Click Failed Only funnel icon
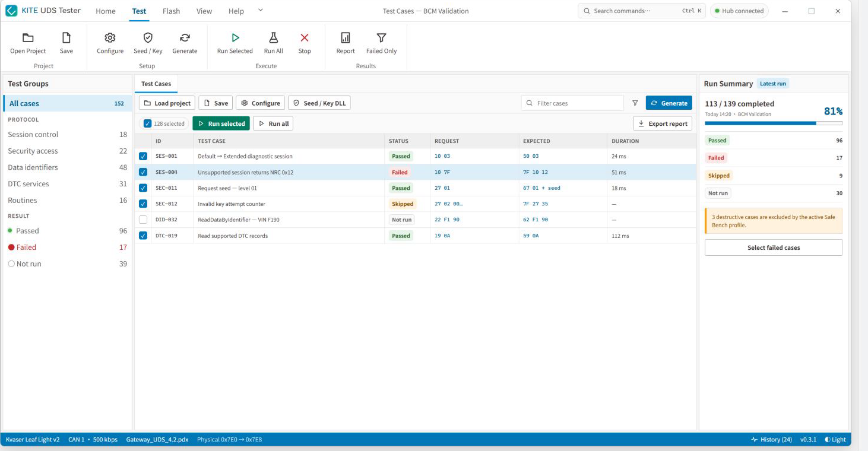The image size is (868, 451). (x=381, y=38)
